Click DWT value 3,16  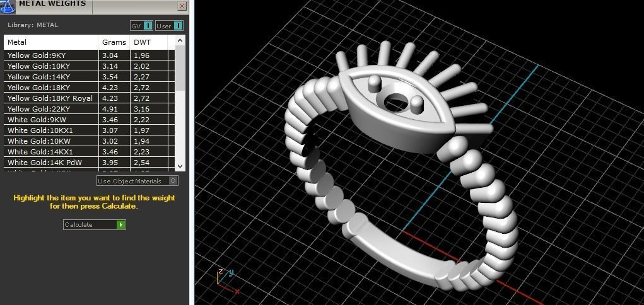click(x=142, y=109)
